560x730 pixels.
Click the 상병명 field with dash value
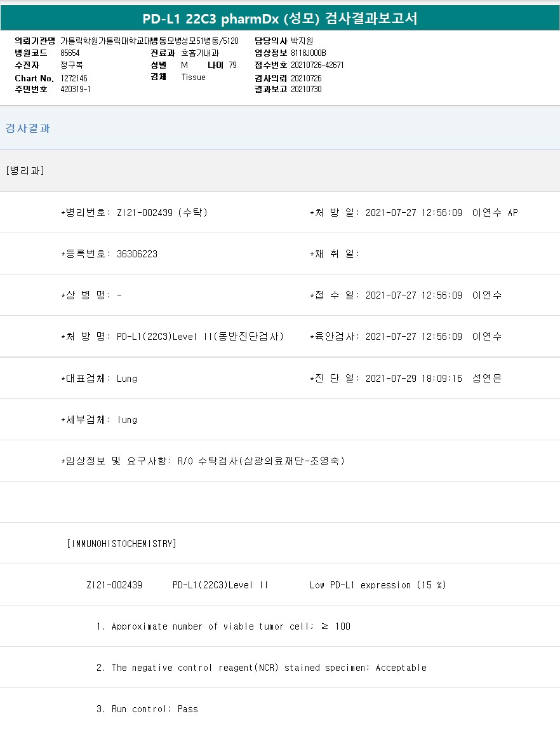91,295
